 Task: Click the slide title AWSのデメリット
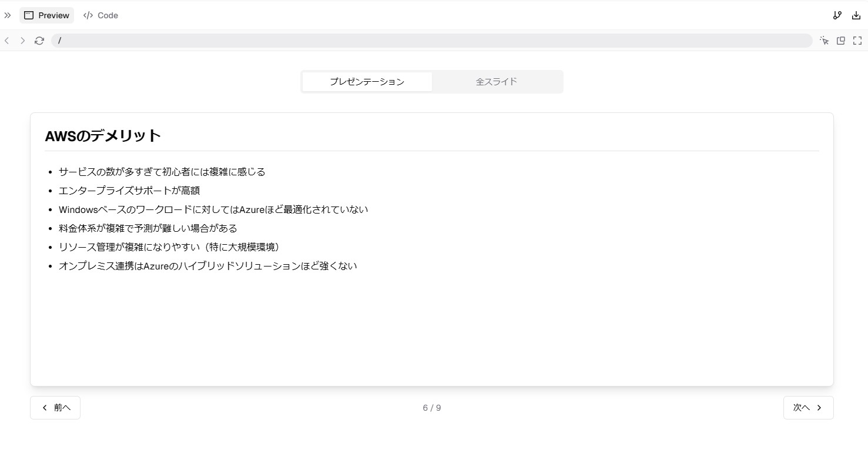click(103, 135)
